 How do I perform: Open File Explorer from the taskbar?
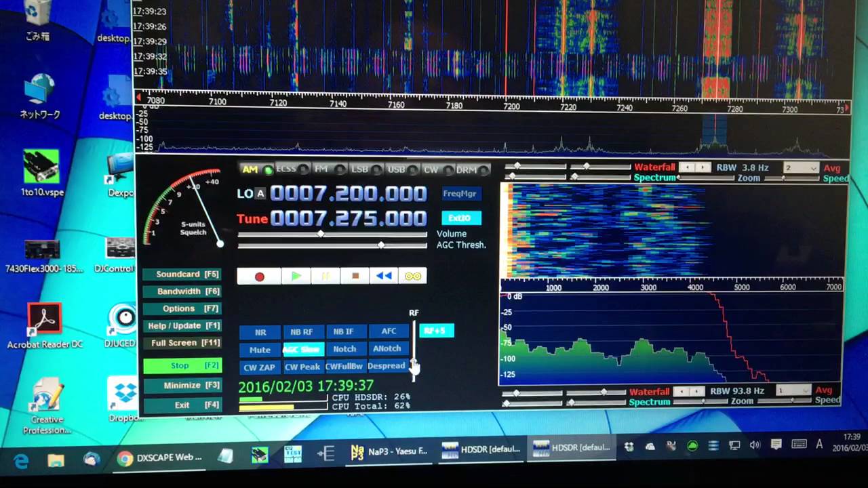click(56, 460)
